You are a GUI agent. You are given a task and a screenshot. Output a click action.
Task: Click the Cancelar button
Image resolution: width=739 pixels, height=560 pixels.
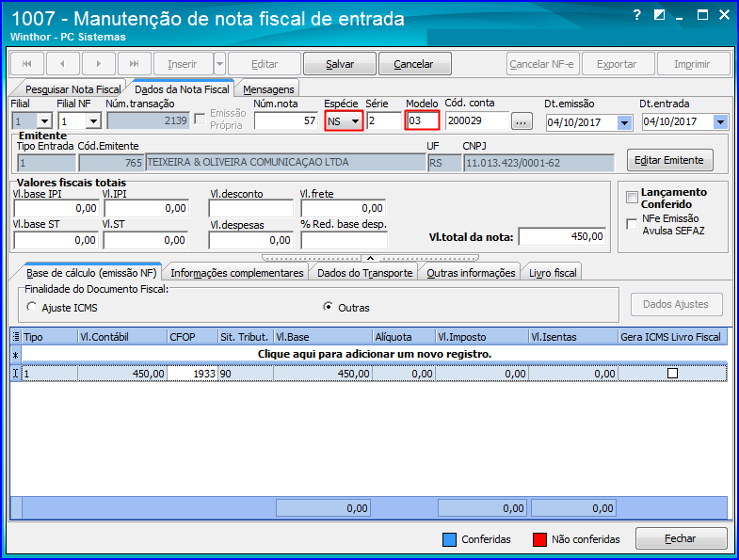click(413, 64)
